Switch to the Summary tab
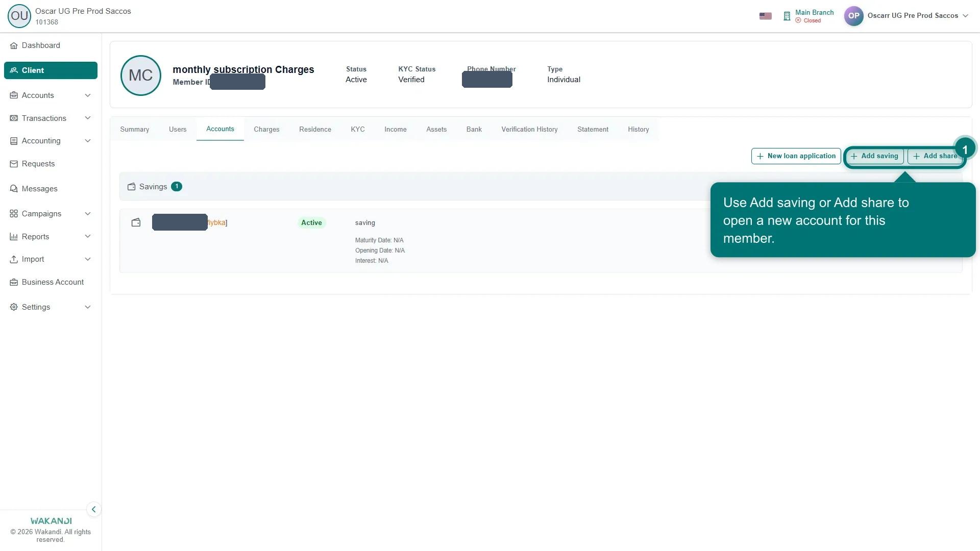 [x=135, y=130]
